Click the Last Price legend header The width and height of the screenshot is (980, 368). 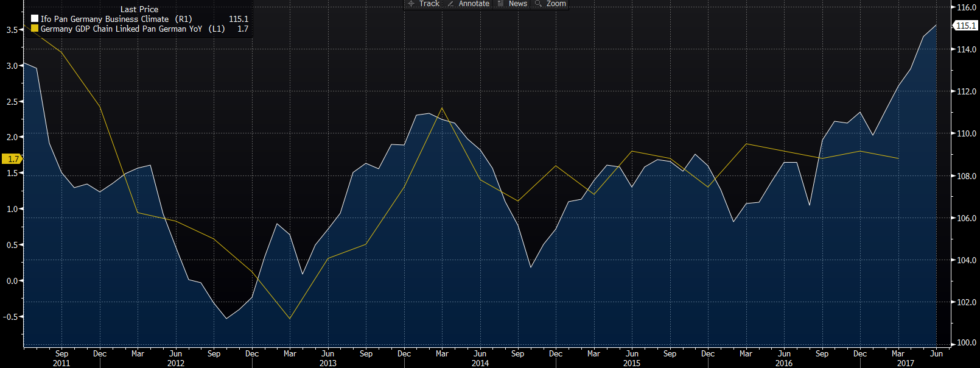point(139,9)
